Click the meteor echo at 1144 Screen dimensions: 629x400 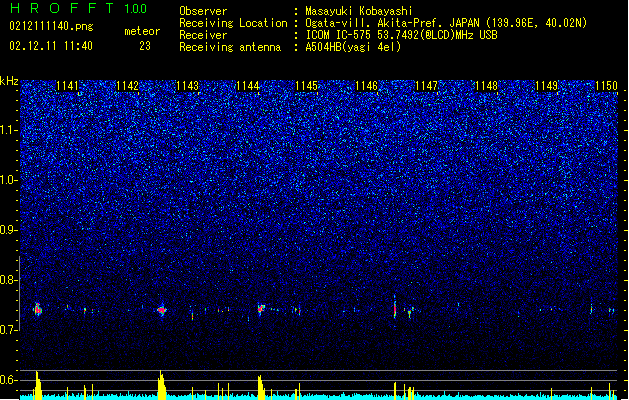[261, 309]
